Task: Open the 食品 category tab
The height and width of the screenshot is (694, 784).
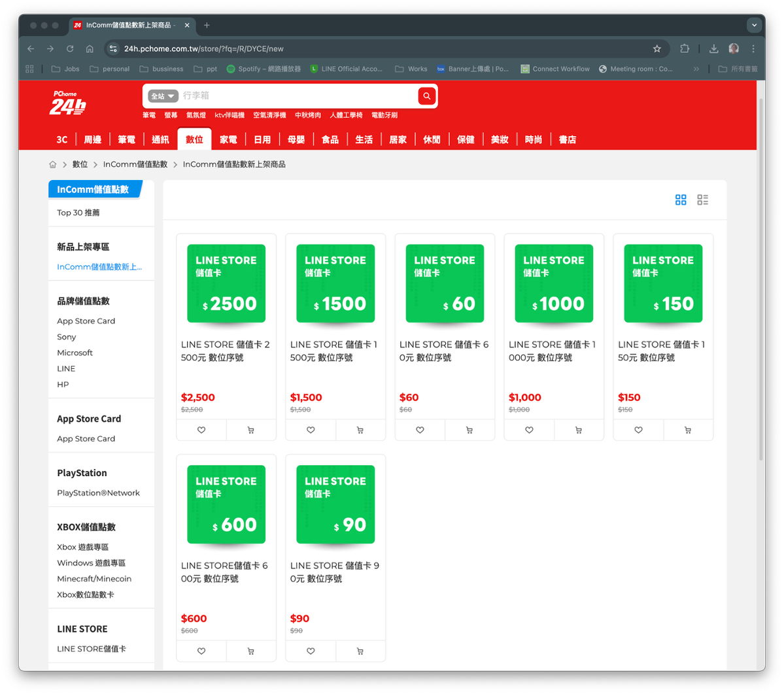Action: tap(330, 139)
